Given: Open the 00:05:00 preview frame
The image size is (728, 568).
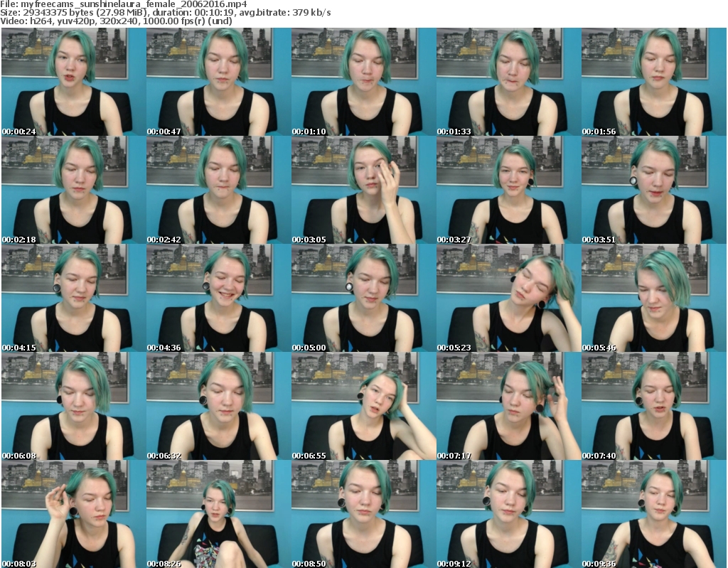Looking at the screenshot, I should (363, 298).
